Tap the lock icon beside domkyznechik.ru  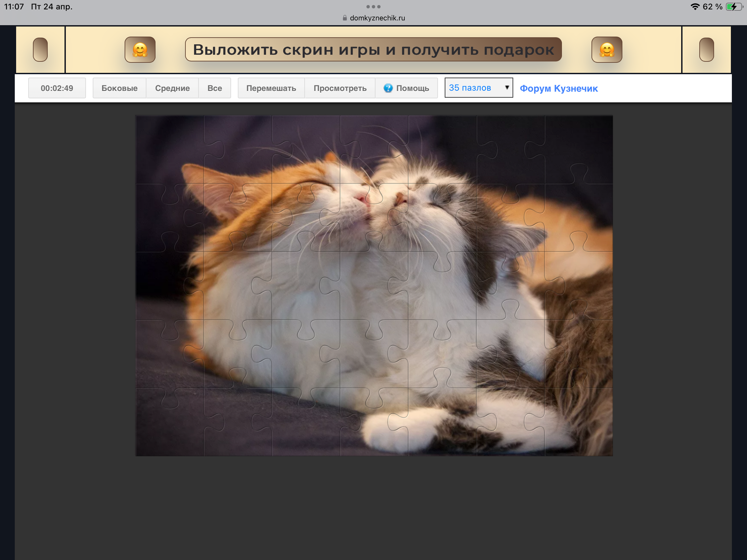point(345,18)
